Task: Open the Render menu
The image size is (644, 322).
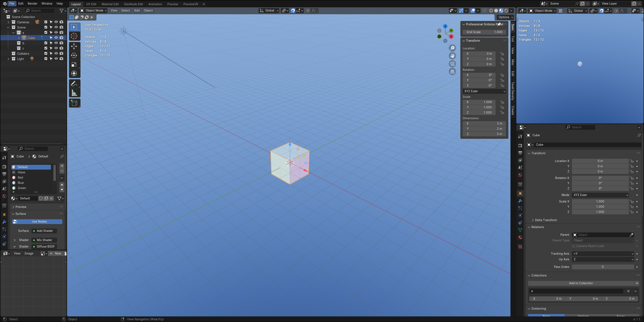Action: 32,4
